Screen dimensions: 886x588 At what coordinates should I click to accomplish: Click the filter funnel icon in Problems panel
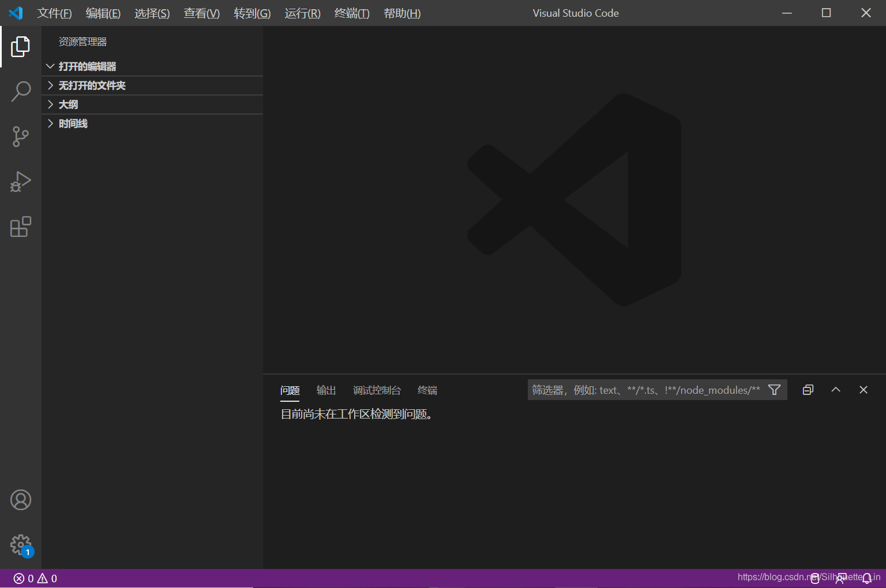point(775,390)
